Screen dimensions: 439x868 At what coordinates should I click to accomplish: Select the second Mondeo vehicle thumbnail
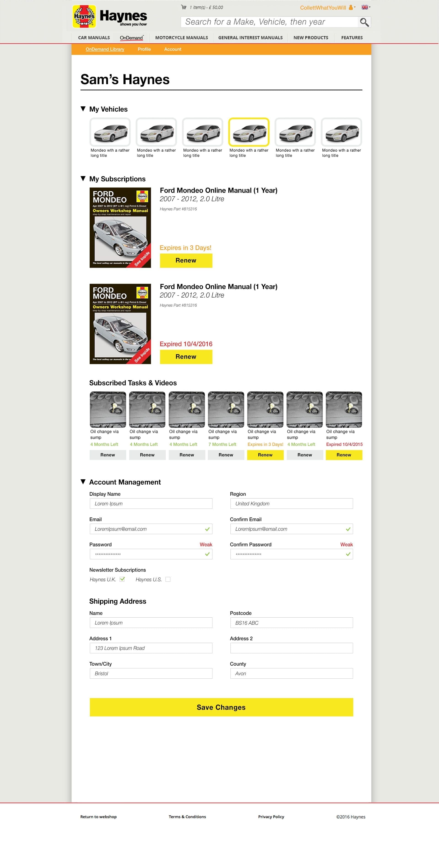[156, 132]
